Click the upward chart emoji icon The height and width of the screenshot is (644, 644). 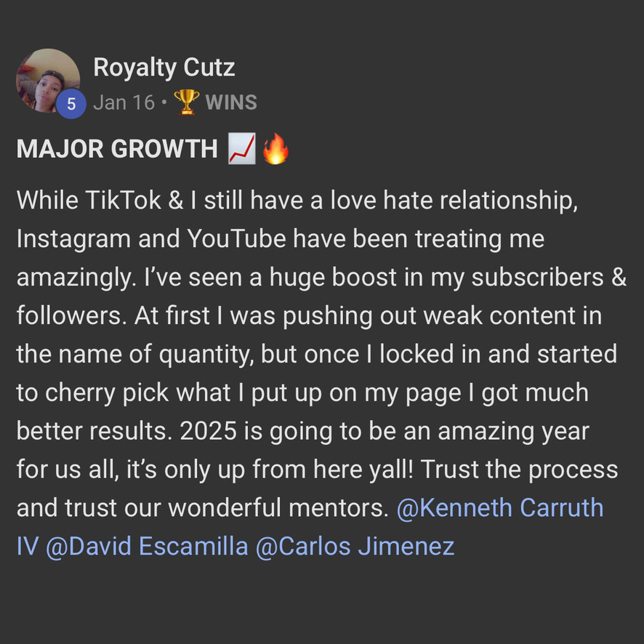[x=241, y=149]
